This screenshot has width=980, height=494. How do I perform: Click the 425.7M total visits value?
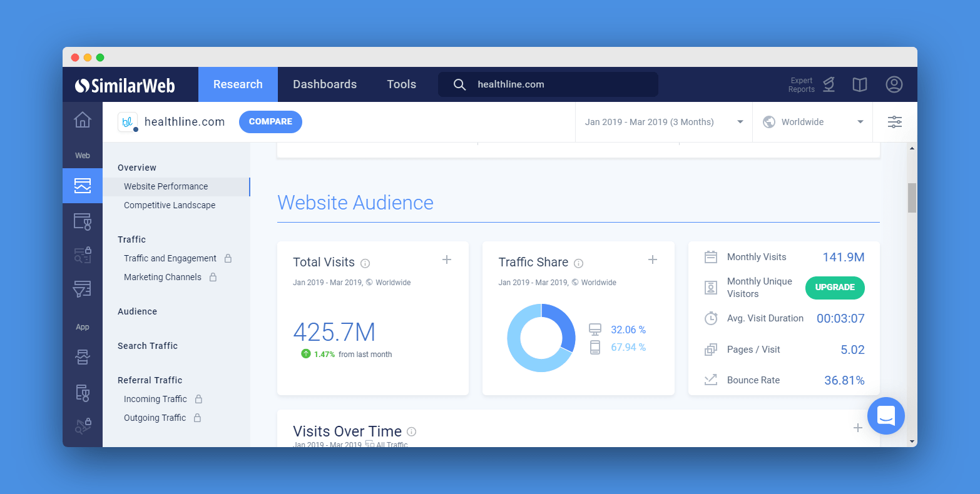click(334, 333)
